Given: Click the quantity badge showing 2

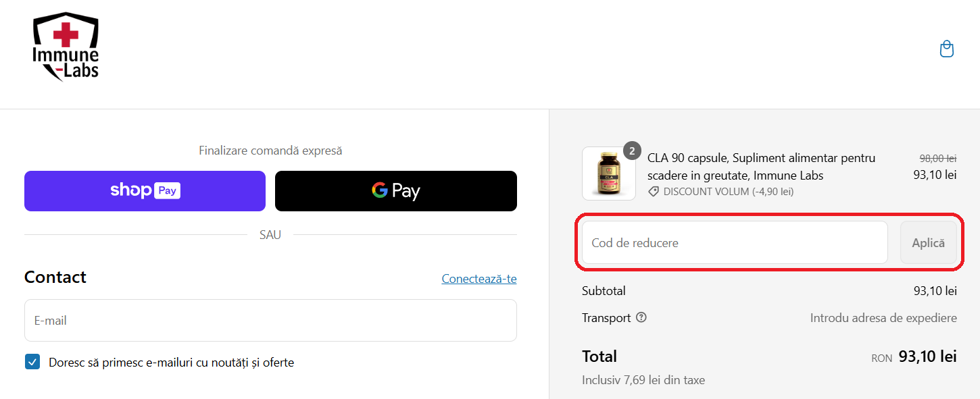Looking at the screenshot, I should (x=632, y=151).
